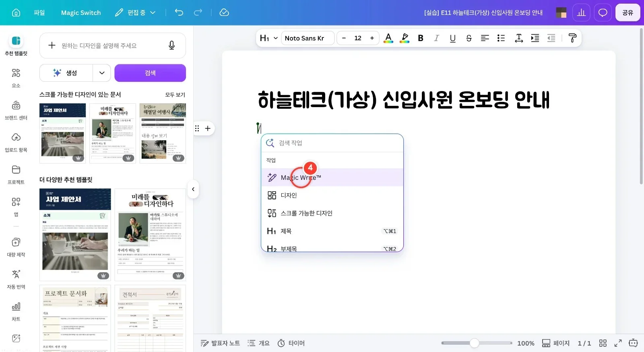This screenshot has width=644, height=352.
Task: Open the 업로드 항목 panel
Action: [16, 142]
